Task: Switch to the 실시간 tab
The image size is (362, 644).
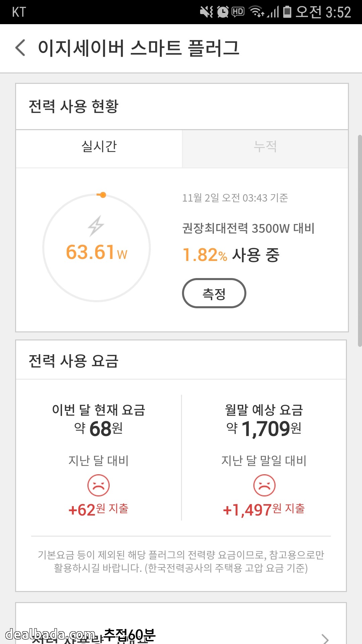Action: tap(99, 147)
